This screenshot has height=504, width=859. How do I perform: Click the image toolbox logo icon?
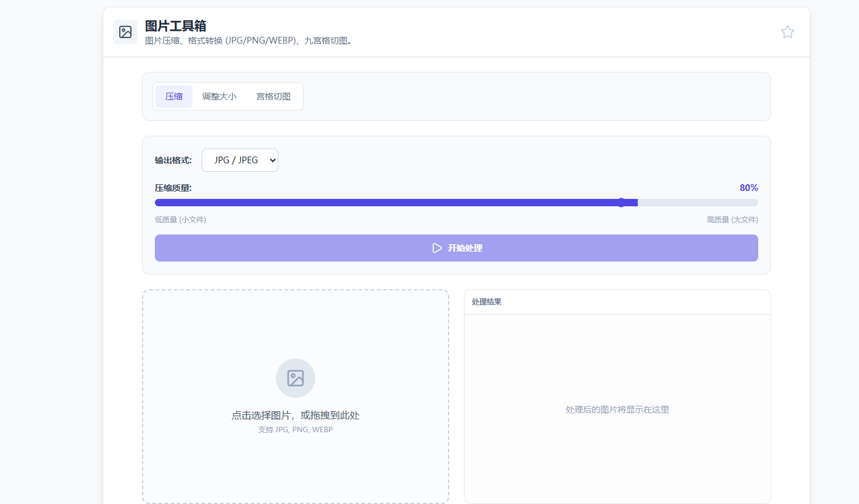(125, 32)
